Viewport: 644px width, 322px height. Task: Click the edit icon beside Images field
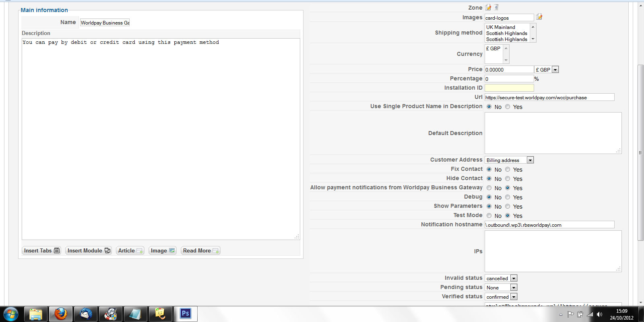(539, 17)
